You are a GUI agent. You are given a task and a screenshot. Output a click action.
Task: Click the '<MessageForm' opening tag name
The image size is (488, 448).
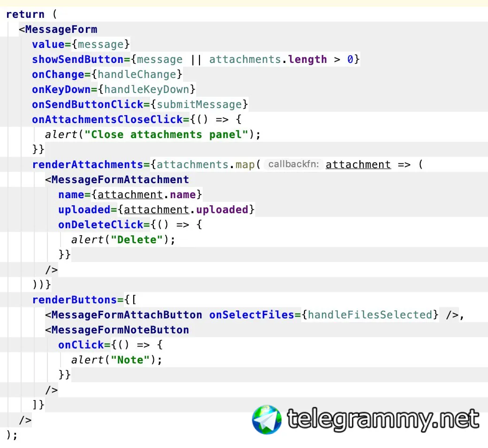(58, 29)
